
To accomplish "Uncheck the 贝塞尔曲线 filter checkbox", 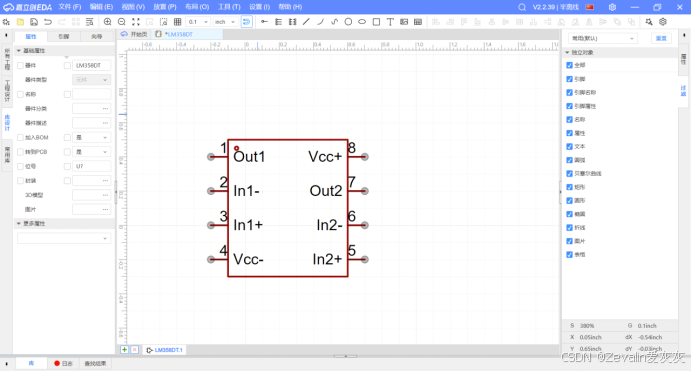I will pyautogui.click(x=569, y=173).
